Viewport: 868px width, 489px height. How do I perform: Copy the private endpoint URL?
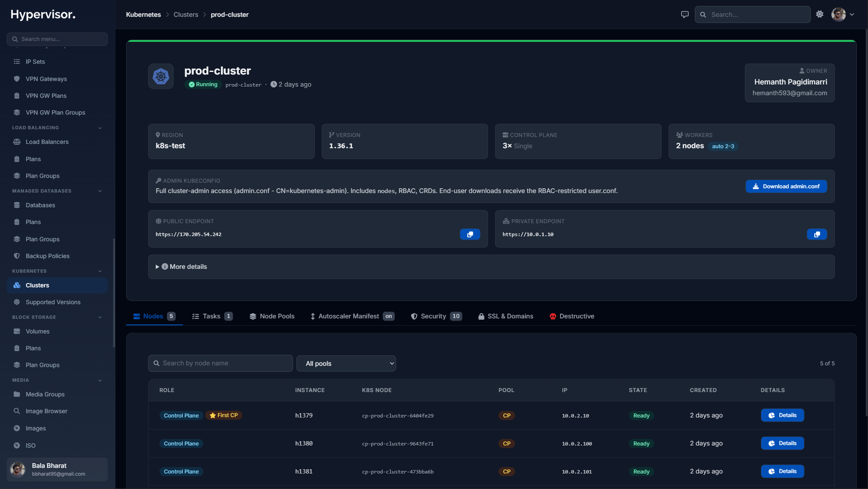[817, 234]
